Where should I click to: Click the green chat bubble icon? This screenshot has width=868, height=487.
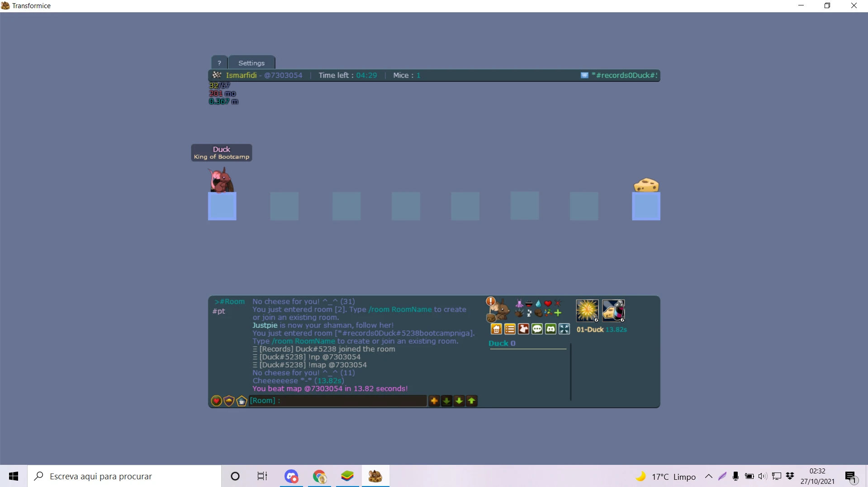coord(537,329)
